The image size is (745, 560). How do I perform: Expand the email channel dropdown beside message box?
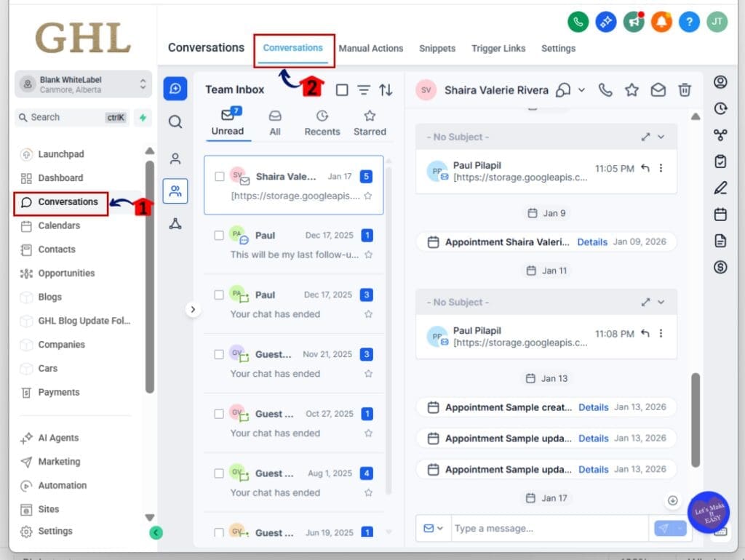pyautogui.click(x=434, y=529)
